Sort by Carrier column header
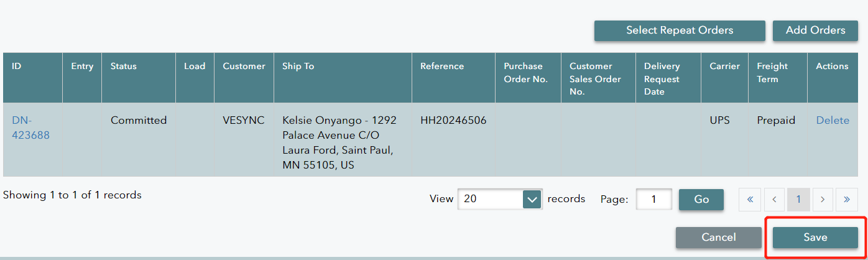The image size is (868, 260). 724,66
